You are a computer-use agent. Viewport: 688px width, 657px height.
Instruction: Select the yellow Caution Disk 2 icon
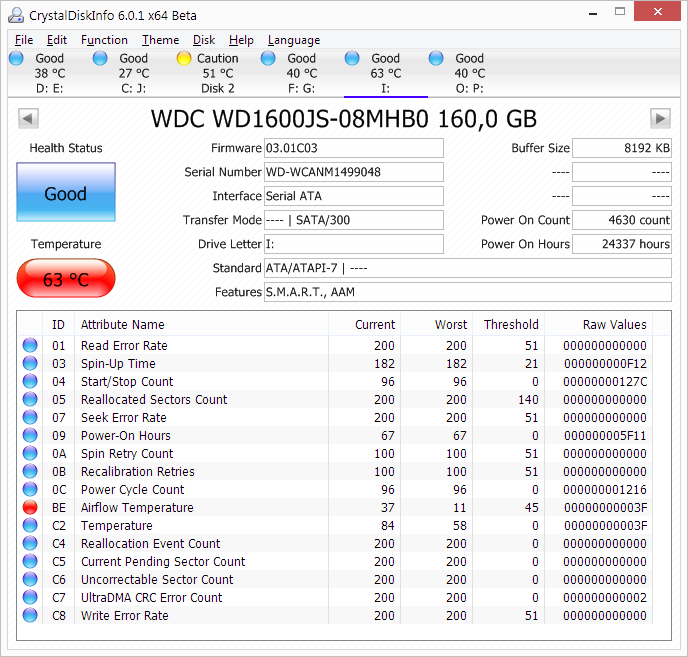(x=184, y=58)
